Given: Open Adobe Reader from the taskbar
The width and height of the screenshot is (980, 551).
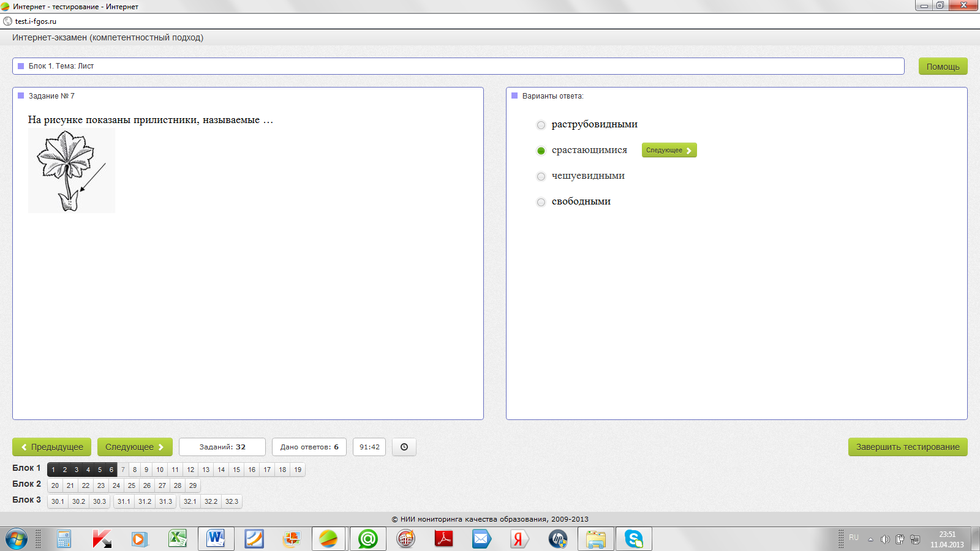Looking at the screenshot, I should click(x=443, y=539).
